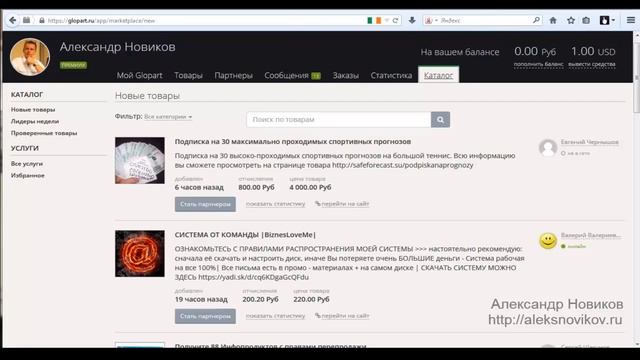Viewport: 640px width, 360px height.
Task: Open the Товары menu item
Action: [x=188, y=76]
